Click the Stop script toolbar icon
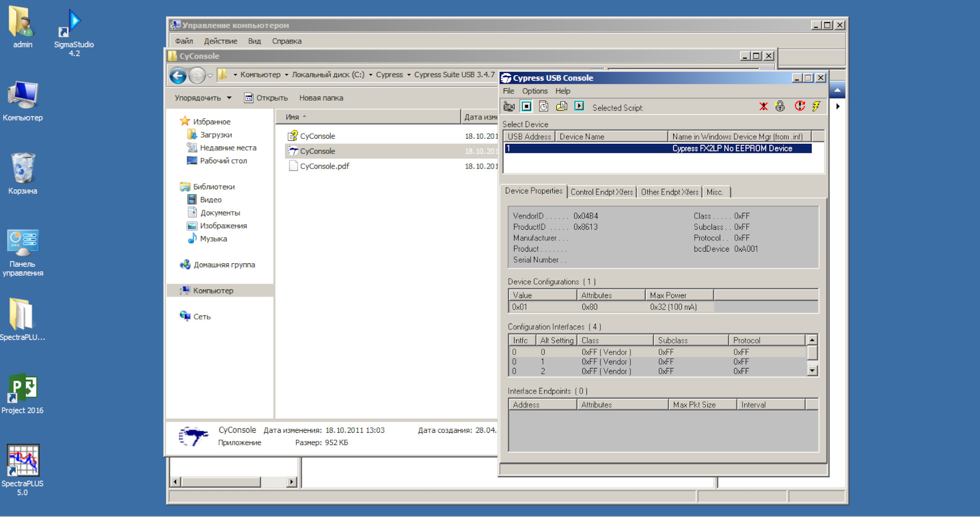 (526, 106)
